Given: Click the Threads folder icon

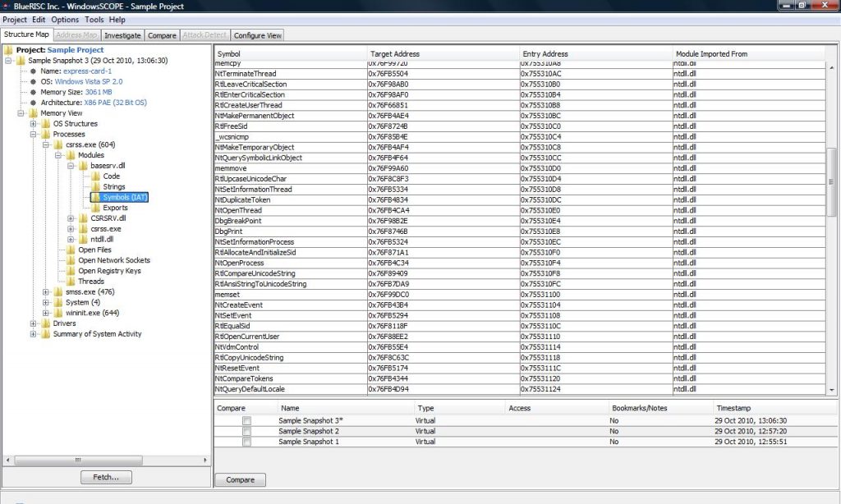Looking at the screenshot, I should [x=71, y=282].
